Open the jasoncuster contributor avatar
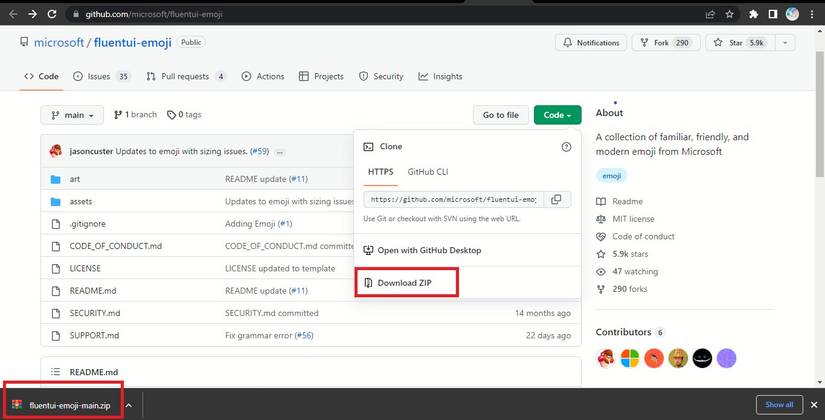Image resolution: width=825 pixels, height=420 pixels. tap(606, 358)
